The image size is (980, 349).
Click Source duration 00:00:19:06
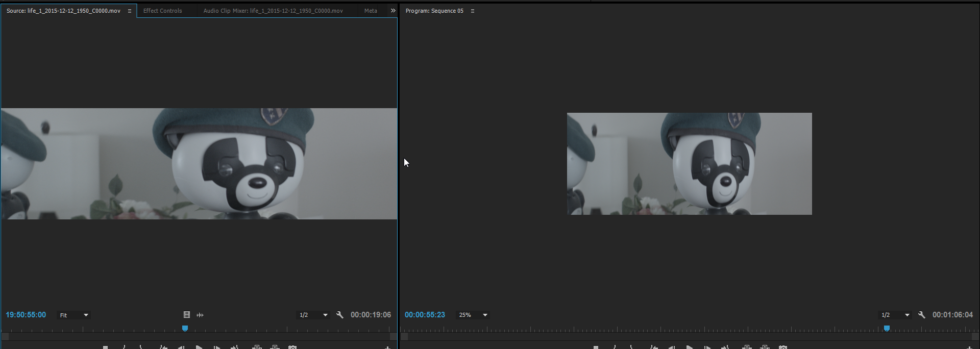tap(371, 315)
